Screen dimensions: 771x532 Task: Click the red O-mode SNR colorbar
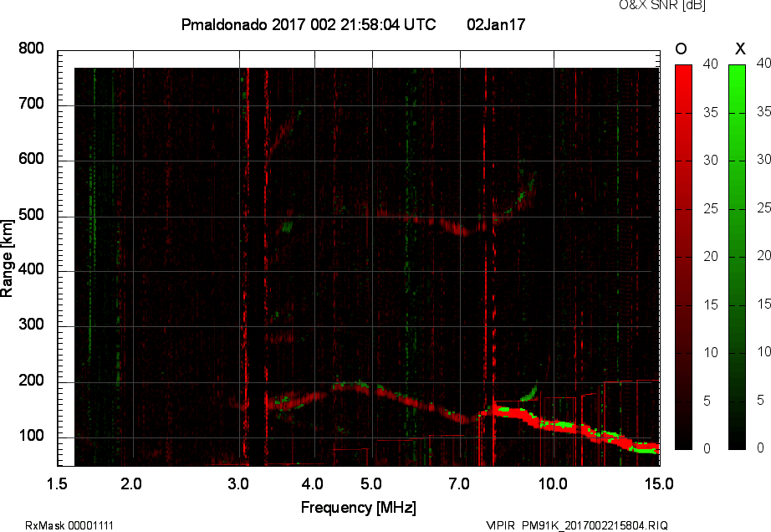tap(683, 257)
